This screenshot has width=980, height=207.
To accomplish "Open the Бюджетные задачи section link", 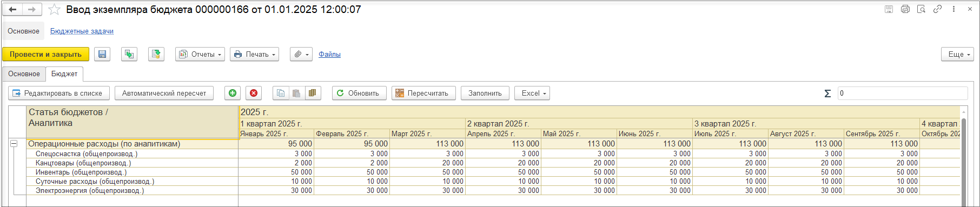I will pos(82,31).
